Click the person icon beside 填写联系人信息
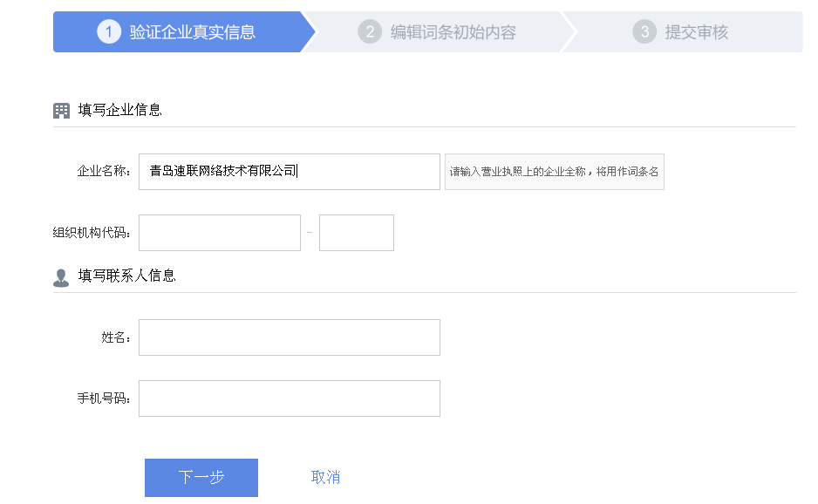 click(x=61, y=276)
